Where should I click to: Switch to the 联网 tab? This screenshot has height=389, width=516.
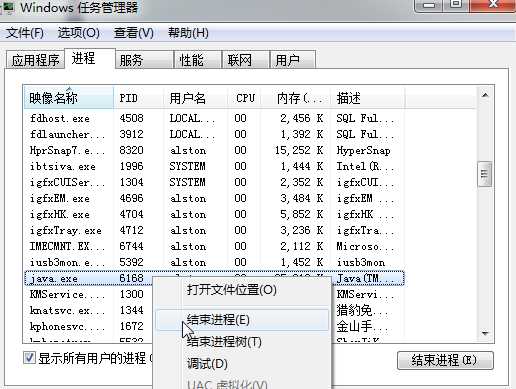(x=246, y=60)
